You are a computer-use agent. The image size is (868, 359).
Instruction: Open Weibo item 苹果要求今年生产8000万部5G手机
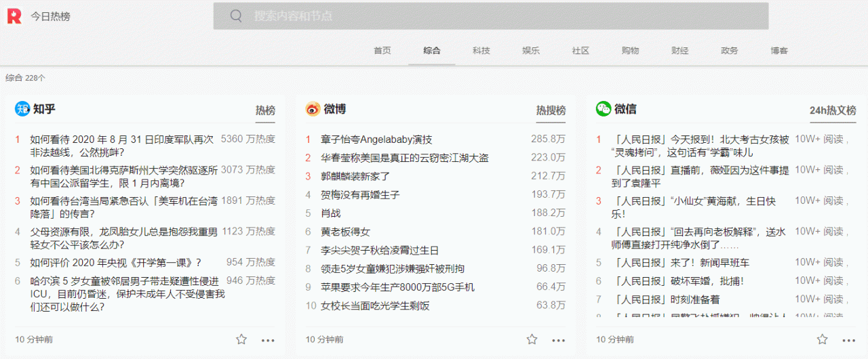point(397,287)
